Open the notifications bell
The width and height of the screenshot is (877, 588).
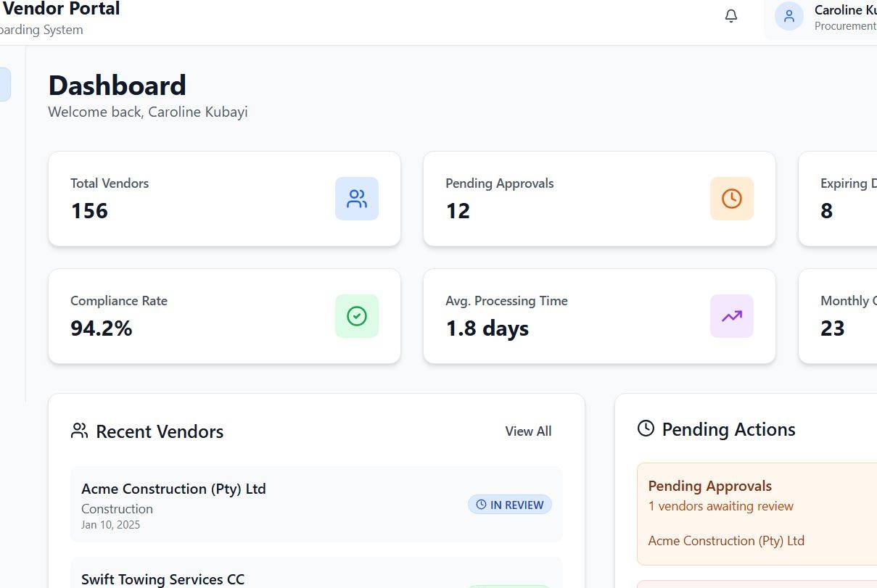pyautogui.click(x=731, y=16)
